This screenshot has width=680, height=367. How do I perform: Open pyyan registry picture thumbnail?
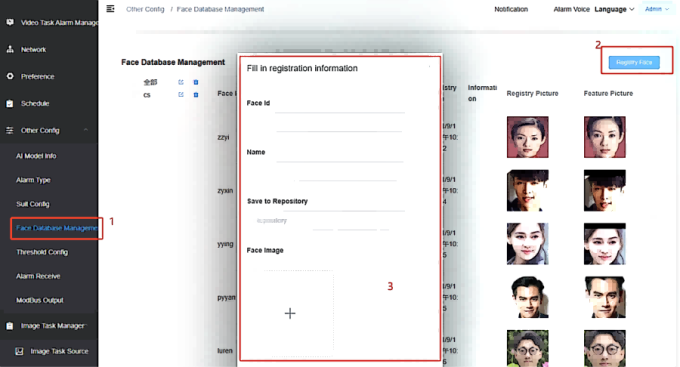point(528,297)
